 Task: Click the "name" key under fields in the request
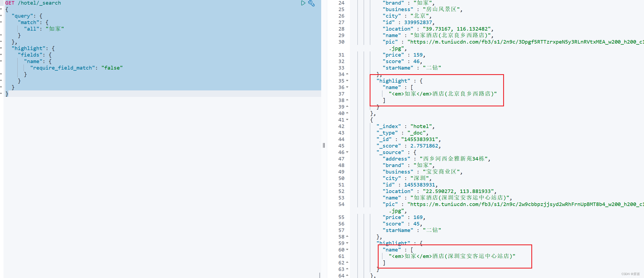pos(33,61)
